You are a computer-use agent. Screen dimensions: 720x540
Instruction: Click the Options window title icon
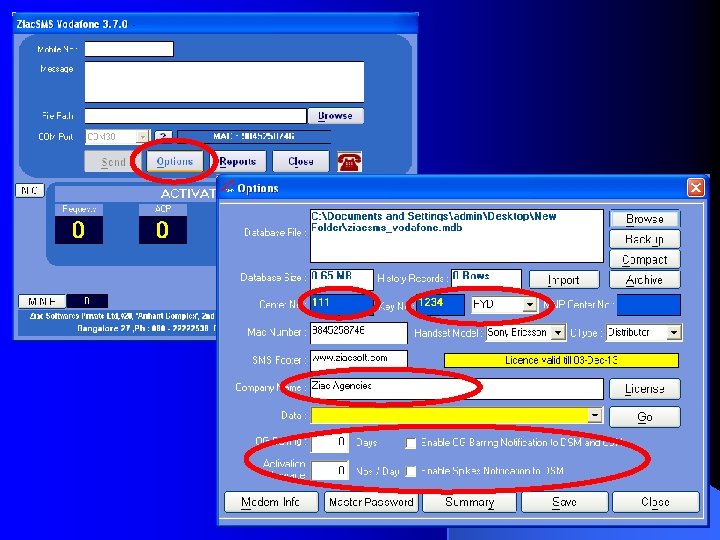pyautogui.click(x=227, y=188)
